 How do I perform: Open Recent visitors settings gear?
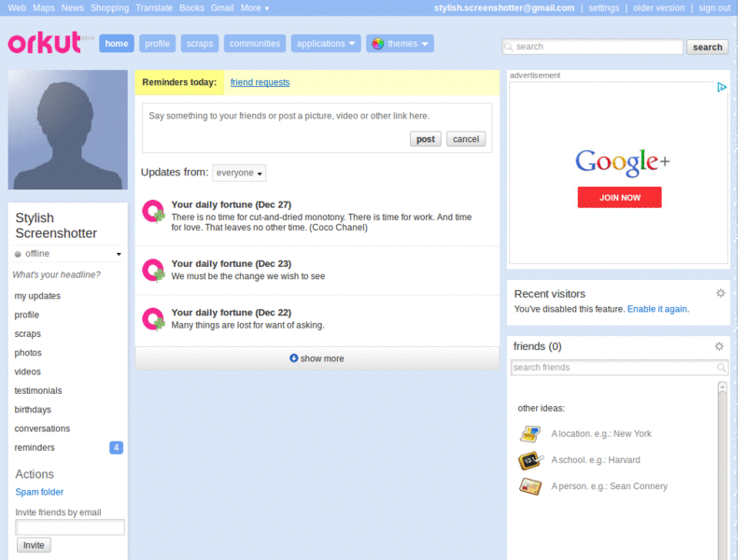[x=720, y=293]
